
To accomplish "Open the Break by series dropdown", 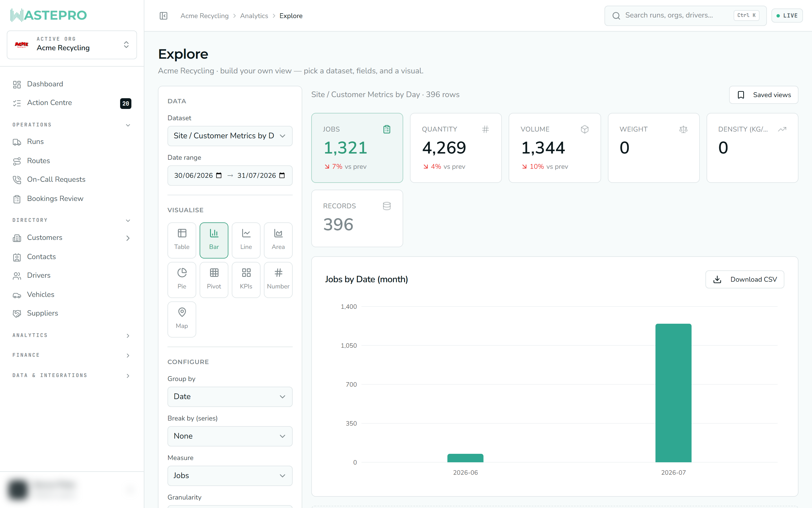I will pos(230,436).
